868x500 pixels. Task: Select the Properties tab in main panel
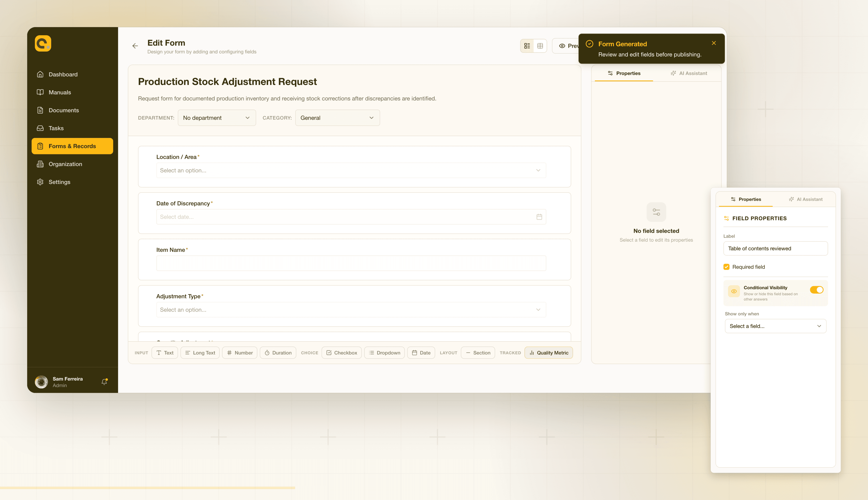(624, 73)
